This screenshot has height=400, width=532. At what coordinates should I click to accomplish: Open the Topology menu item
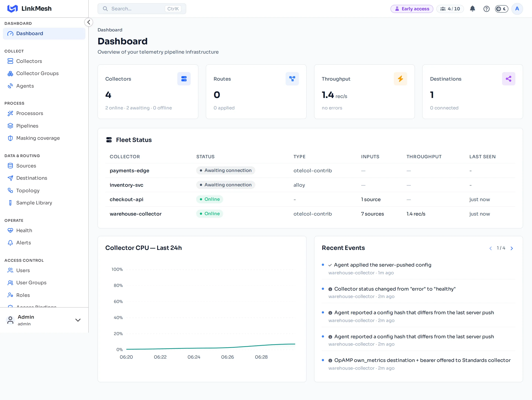click(44, 191)
